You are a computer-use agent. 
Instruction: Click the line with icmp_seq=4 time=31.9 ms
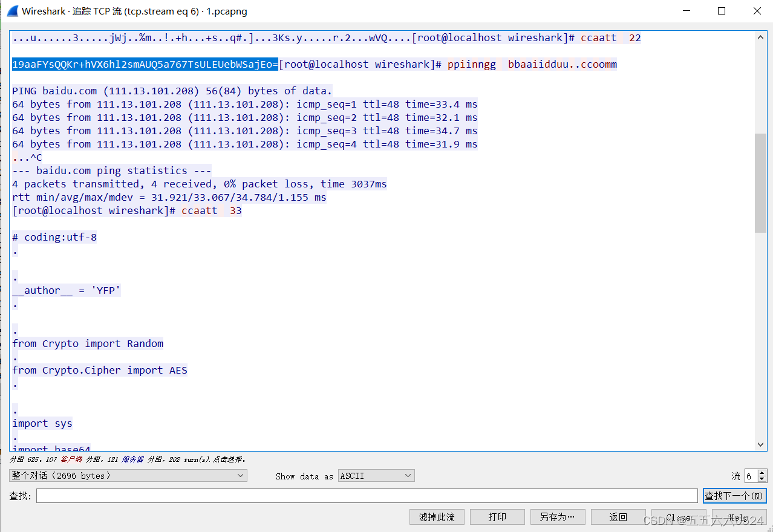(245, 144)
